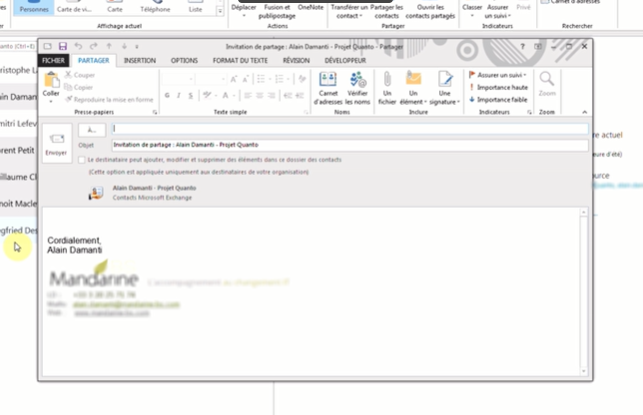643x415 pixels.
Task: Toggle Importance faible
Action: coord(498,100)
